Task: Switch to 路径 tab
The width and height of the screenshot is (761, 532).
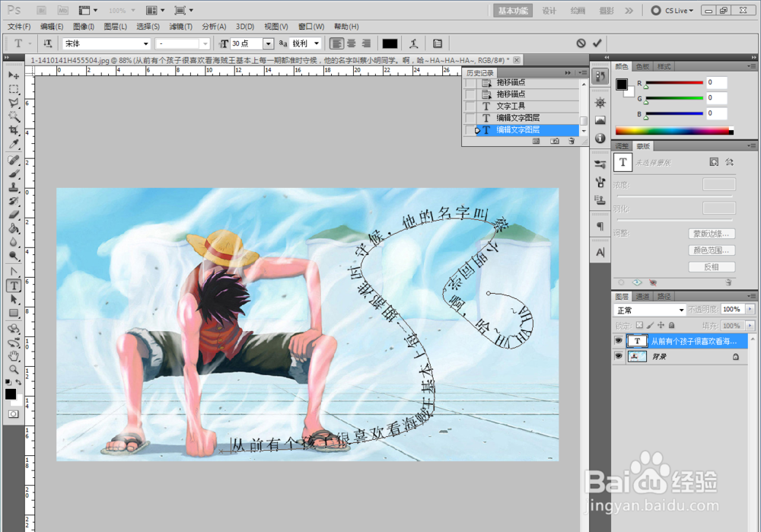Action: pos(664,296)
